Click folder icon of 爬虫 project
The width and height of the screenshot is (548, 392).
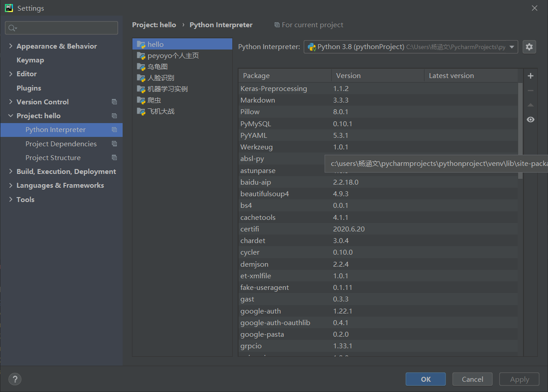coord(141,100)
